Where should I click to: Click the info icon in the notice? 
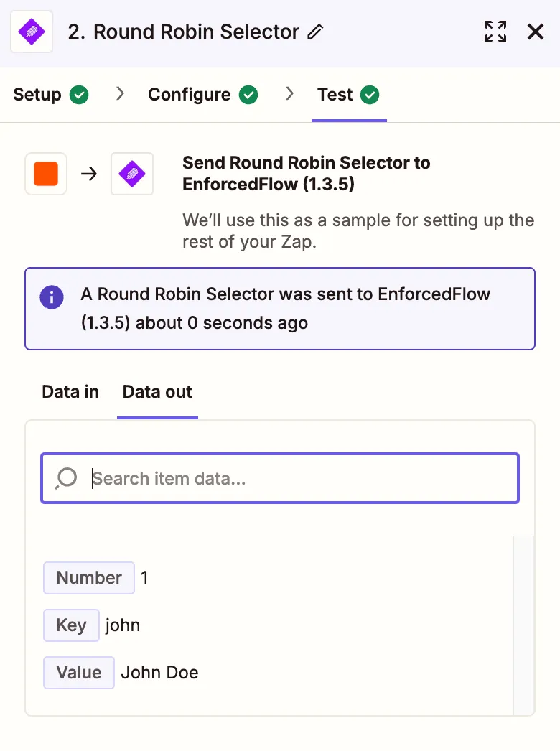pos(52,297)
